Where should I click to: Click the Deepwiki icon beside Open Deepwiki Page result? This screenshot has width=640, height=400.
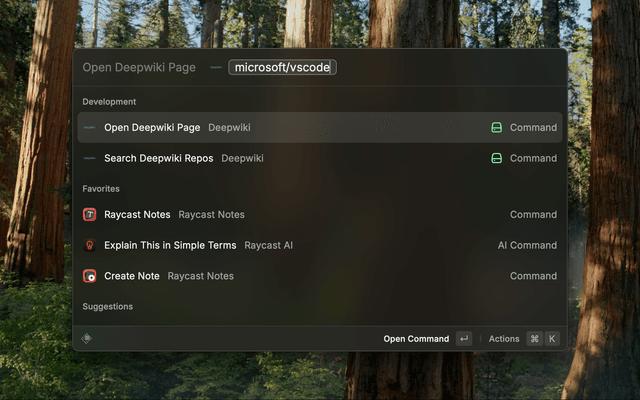point(89,127)
